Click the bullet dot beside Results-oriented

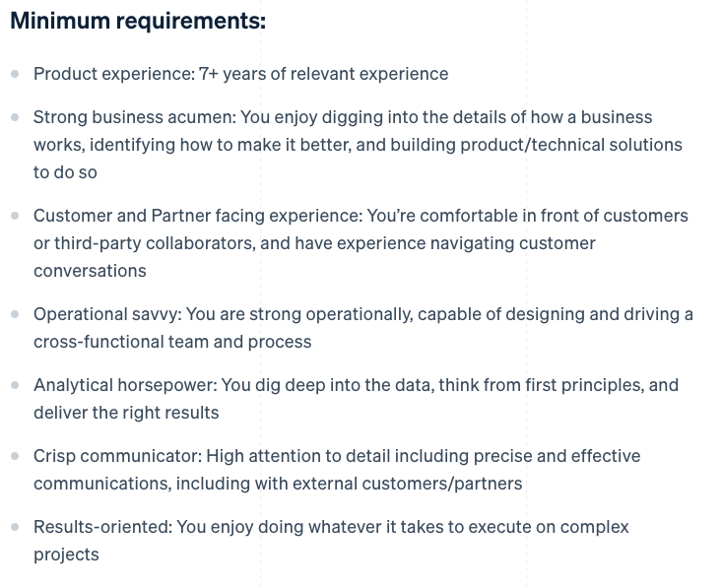15,527
